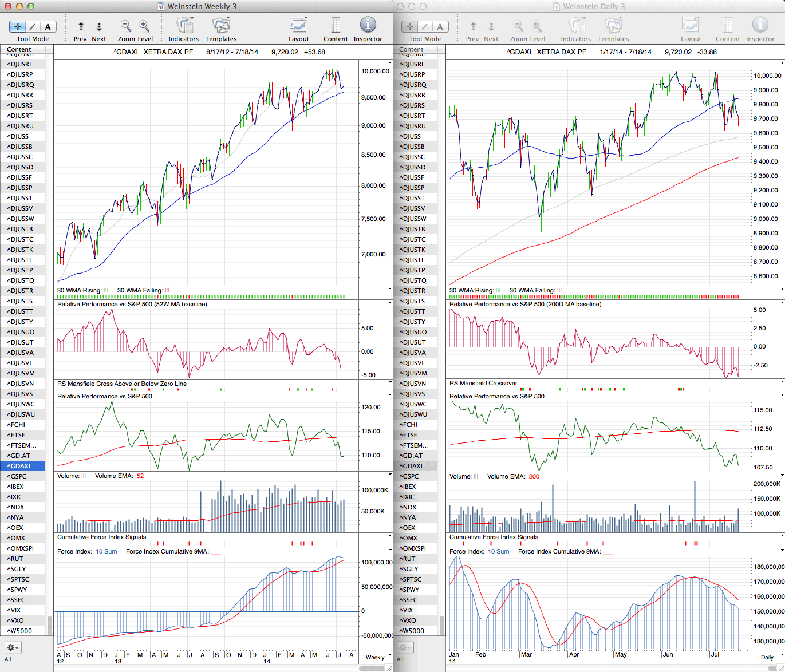Open the Force Index pane menu arrow in Weekly window
Screen dimensions: 785x672
390,551
